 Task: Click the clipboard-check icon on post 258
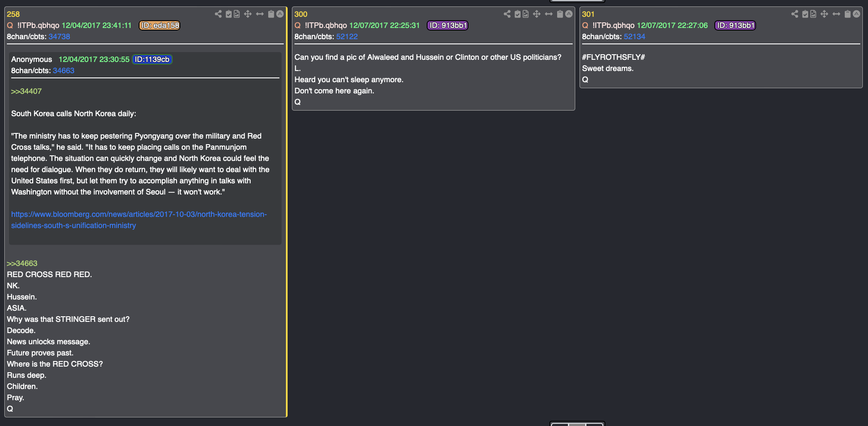pos(229,14)
